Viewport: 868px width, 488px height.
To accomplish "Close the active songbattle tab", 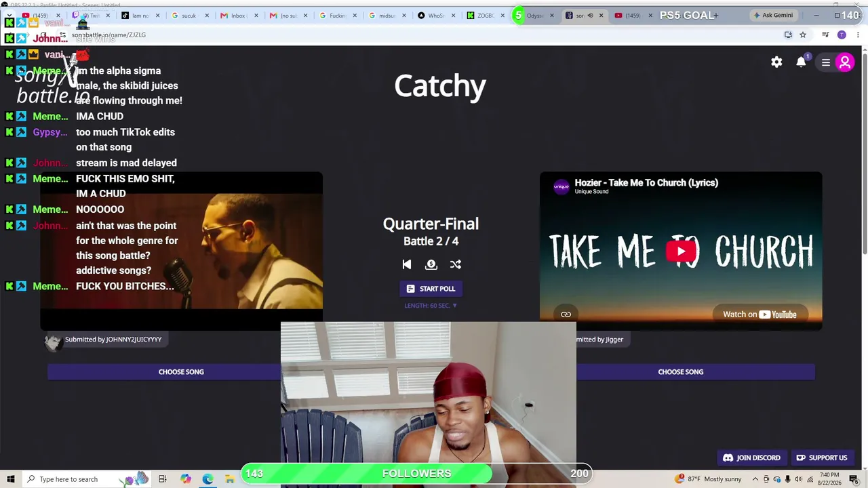I will point(601,16).
